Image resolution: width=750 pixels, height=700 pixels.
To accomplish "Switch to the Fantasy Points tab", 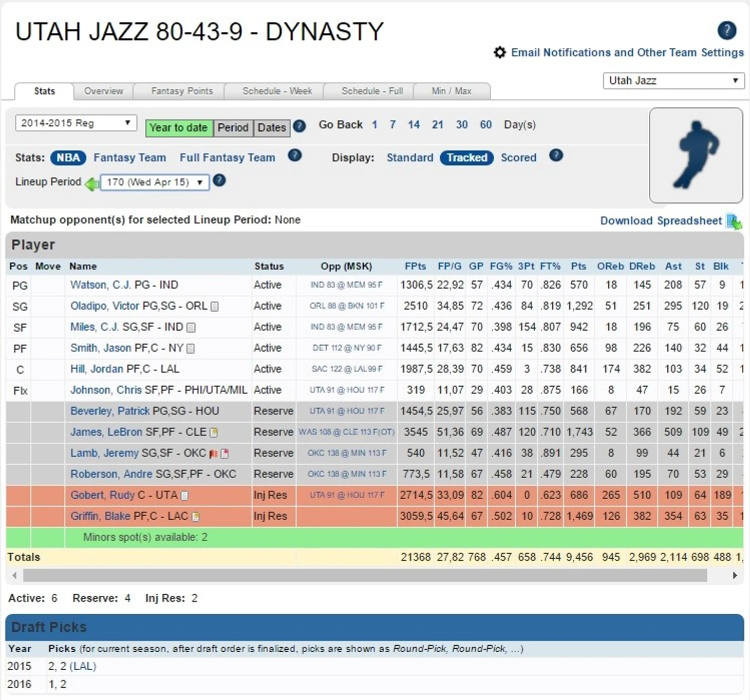I will (182, 91).
